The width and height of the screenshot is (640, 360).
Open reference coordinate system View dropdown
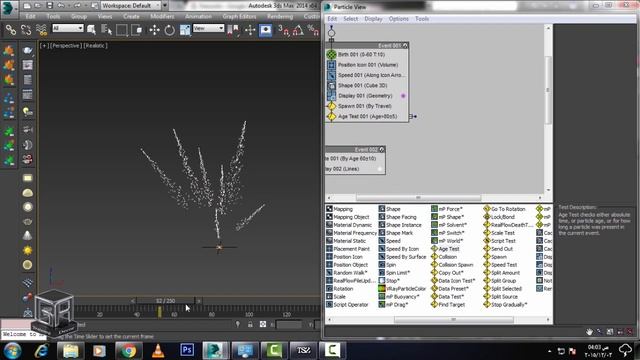tap(208, 28)
